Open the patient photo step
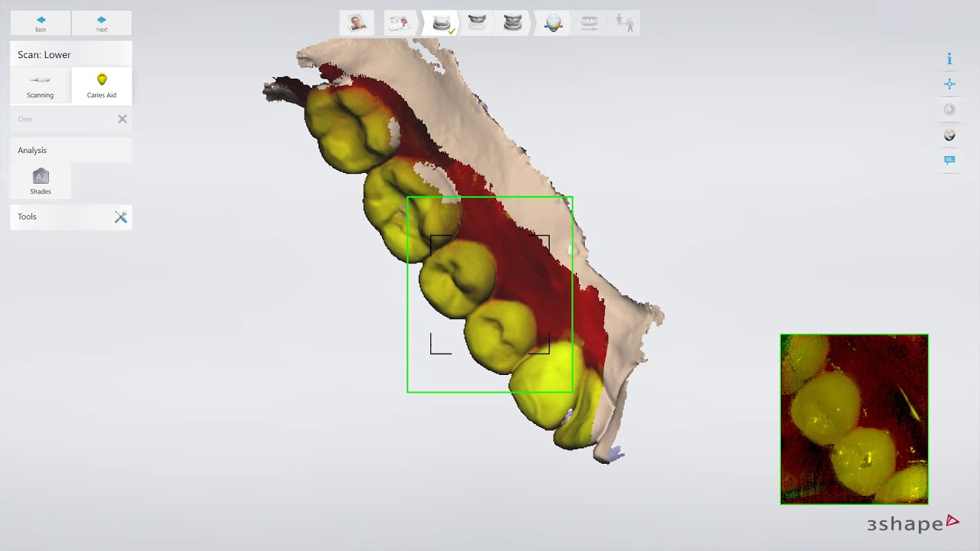The width and height of the screenshot is (980, 551). tap(358, 23)
